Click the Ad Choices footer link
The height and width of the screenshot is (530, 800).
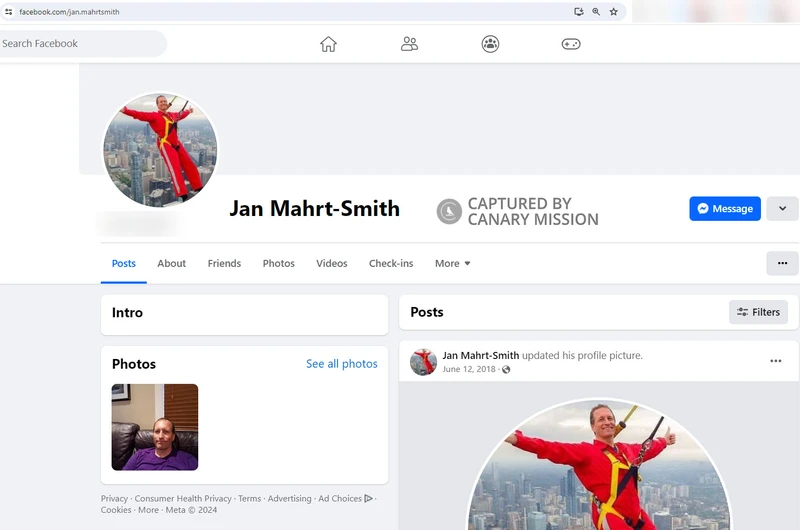[345, 498]
